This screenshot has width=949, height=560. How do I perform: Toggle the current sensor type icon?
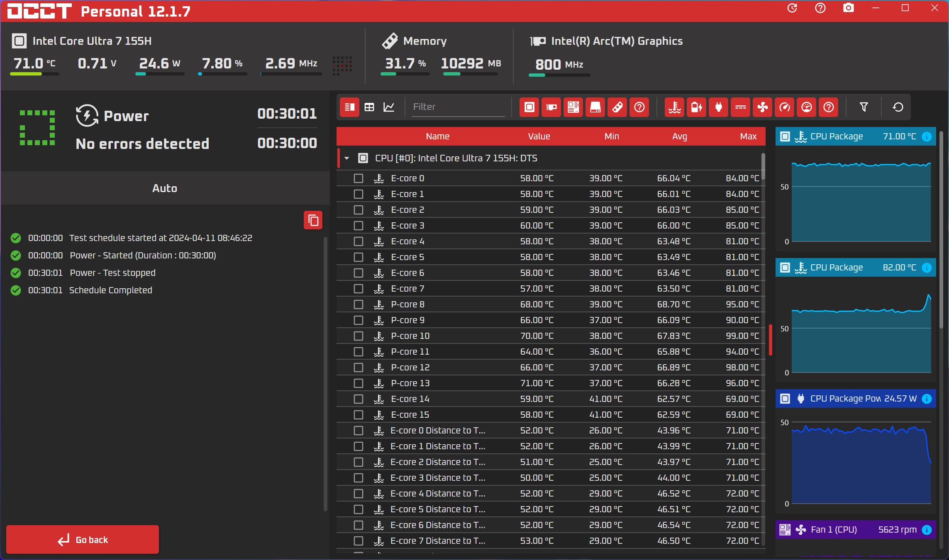[x=741, y=107]
